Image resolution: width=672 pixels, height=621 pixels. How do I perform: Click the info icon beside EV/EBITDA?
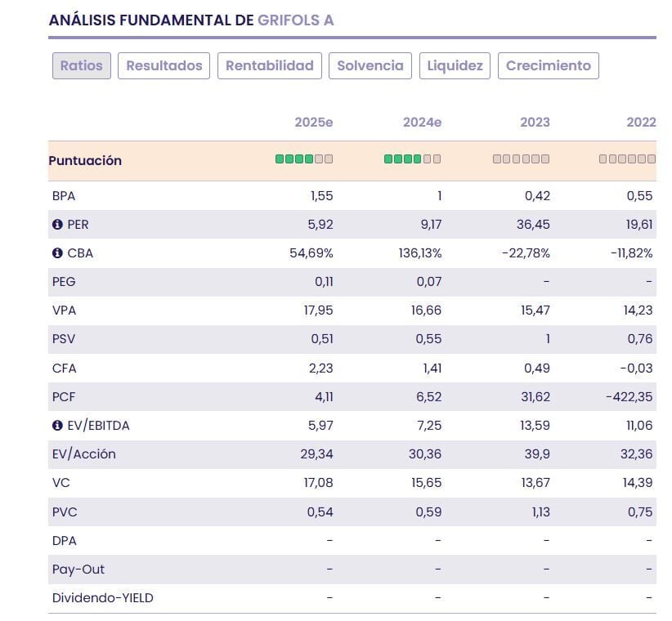57,426
